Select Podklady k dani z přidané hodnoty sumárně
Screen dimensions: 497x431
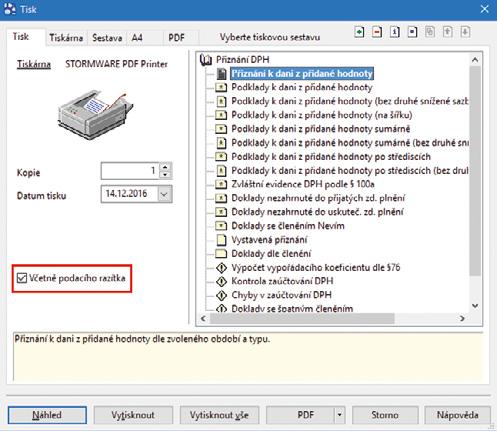321,129
